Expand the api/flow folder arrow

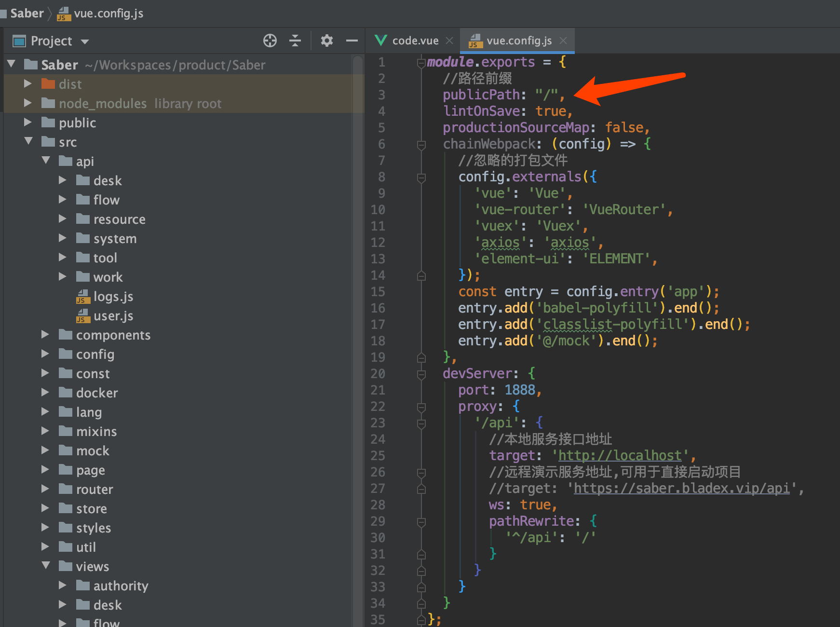[63, 199]
